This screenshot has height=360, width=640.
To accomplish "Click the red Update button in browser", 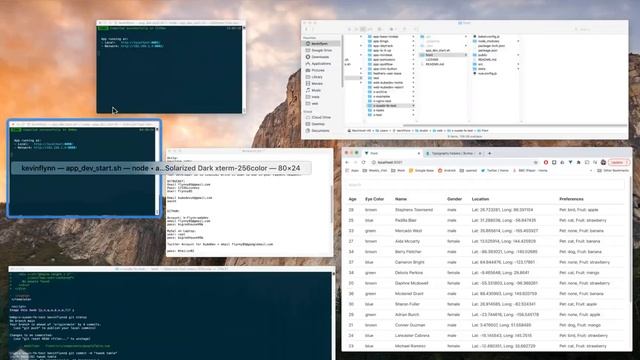I will click(618, 162).
